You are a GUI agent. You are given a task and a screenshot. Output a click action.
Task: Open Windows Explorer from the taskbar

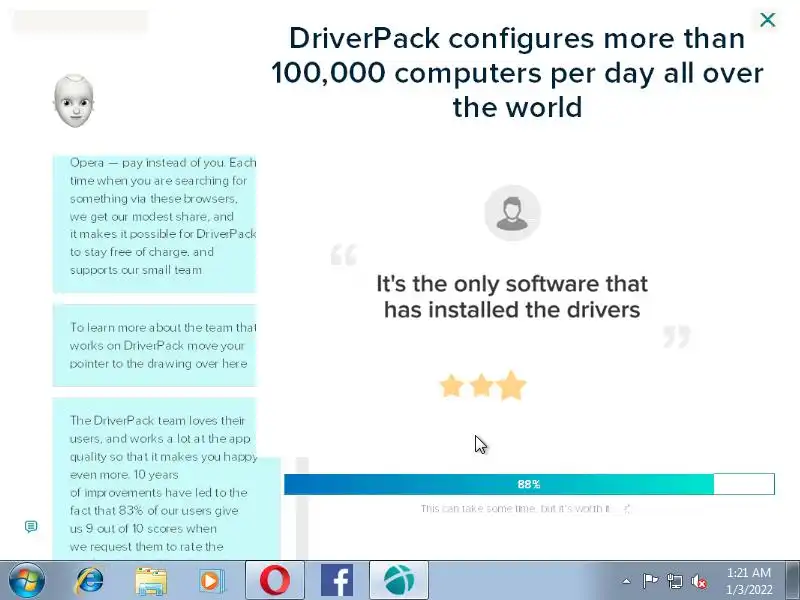click(151, 581)
